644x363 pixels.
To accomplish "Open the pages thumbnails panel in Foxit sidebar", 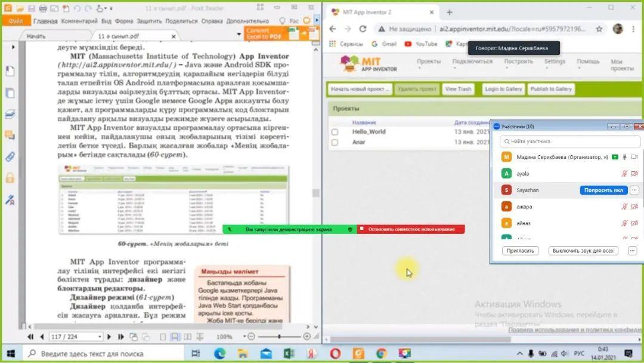I will (x=10, y=93).
